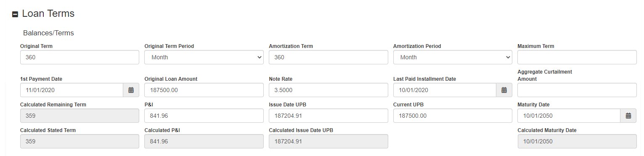The height and width of the screenshot is (156, 644).
Task: Select the Issue Date UPB field
Action: click(329, 116)
